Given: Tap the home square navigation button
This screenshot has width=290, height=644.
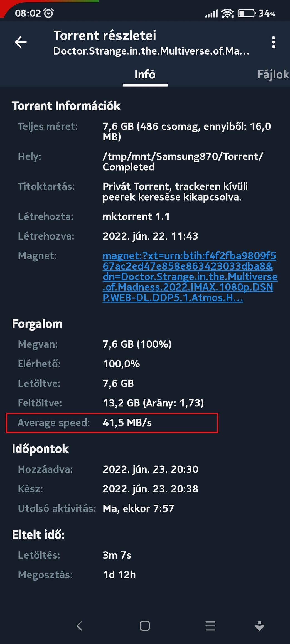Looking at the screenshot, I should (x=145, y=626).
